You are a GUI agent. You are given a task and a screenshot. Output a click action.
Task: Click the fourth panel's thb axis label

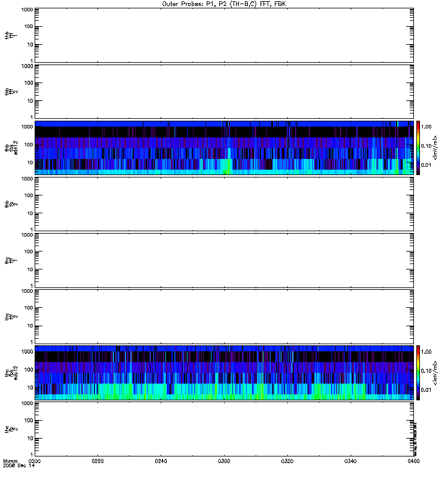coord(11,204)
